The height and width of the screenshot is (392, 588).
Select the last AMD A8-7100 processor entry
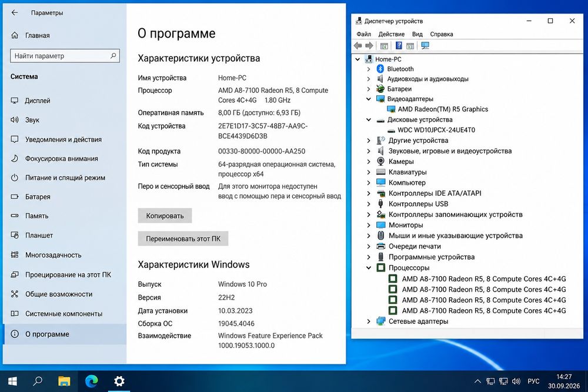click(x=484, y=311)
